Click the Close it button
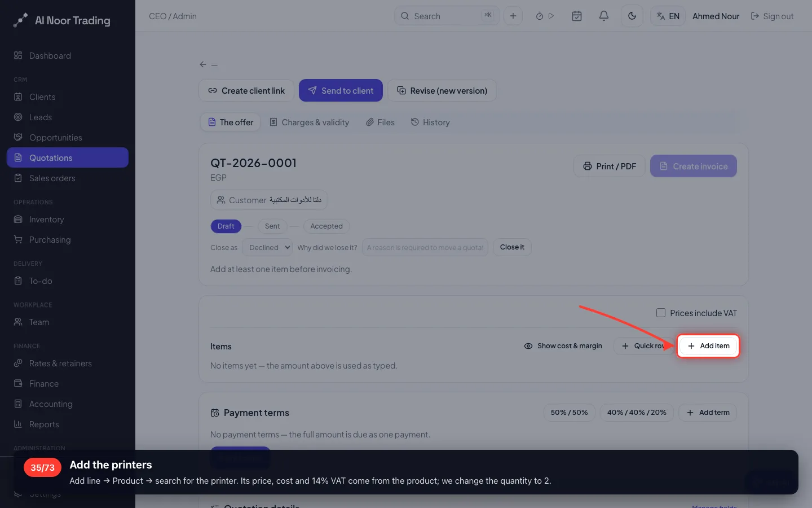Image resolution: width=812 pixels, height=508 pixels. click(512, 247)
